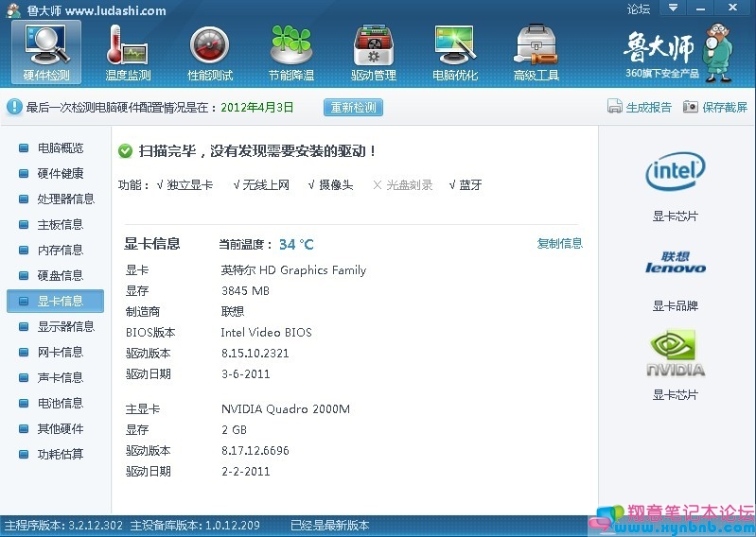Click the 34 °C temperature value
This screenshot has width=756, height=537.
click(296, 245)
